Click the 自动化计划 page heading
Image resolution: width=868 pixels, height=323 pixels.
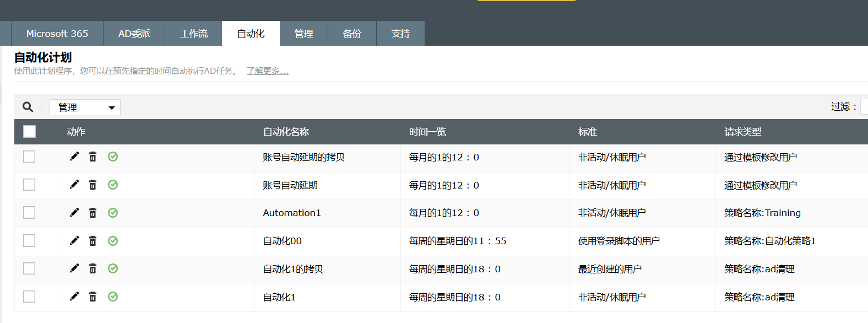43,57
